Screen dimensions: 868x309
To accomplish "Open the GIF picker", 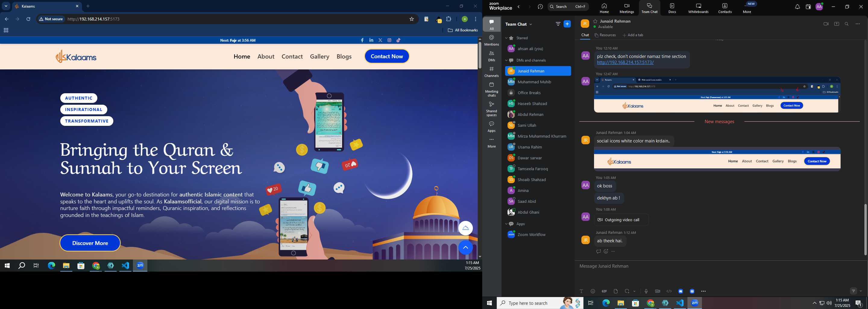I will [x=604, y=291].
